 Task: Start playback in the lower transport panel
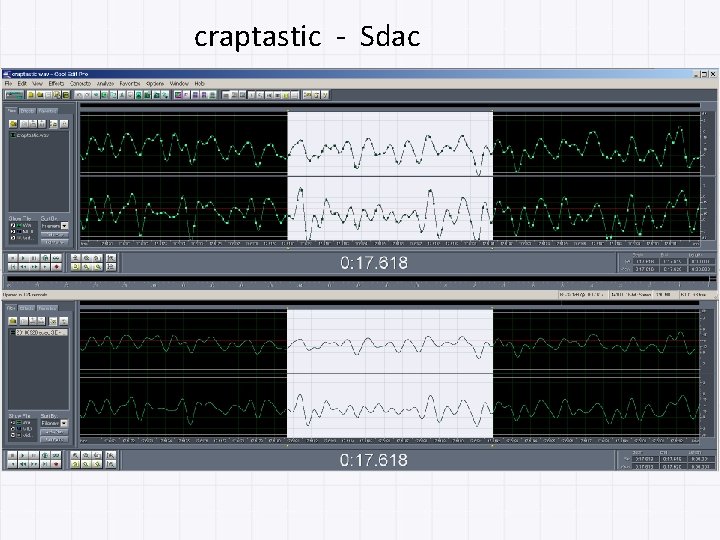[23, 456]
